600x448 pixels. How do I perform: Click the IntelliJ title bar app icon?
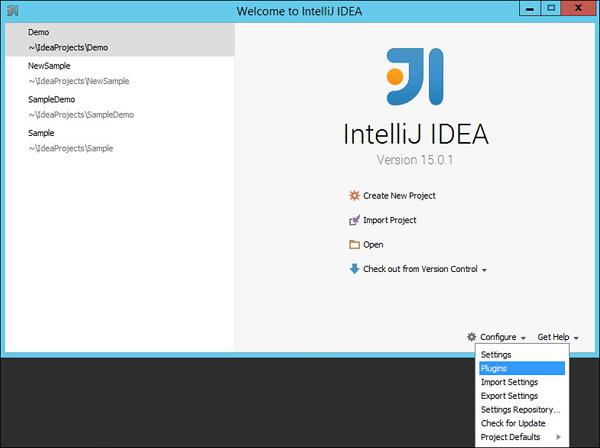point(13,10)
